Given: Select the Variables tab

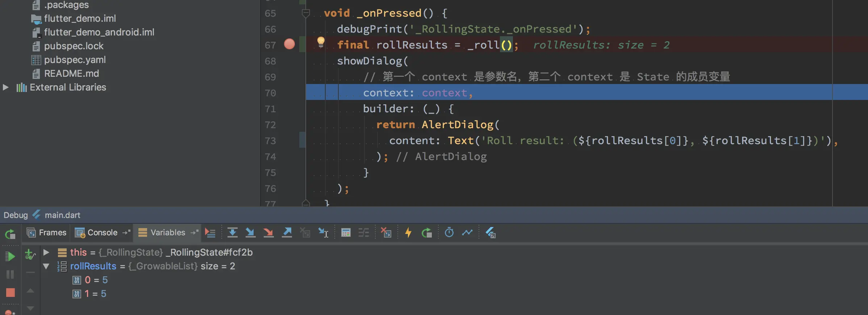Looking at the screenshot, I should [x=162, y=232].
